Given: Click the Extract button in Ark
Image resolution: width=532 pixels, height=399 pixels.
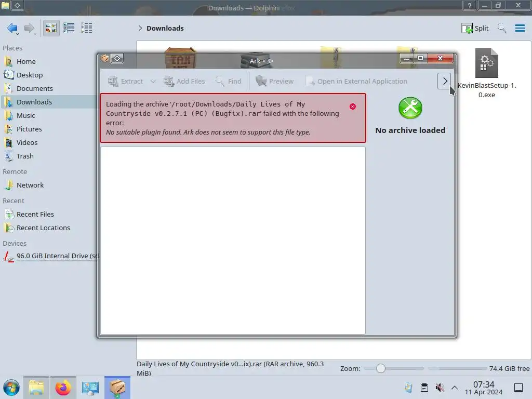Looking at the screenshot, I should [x=126, y=82].
